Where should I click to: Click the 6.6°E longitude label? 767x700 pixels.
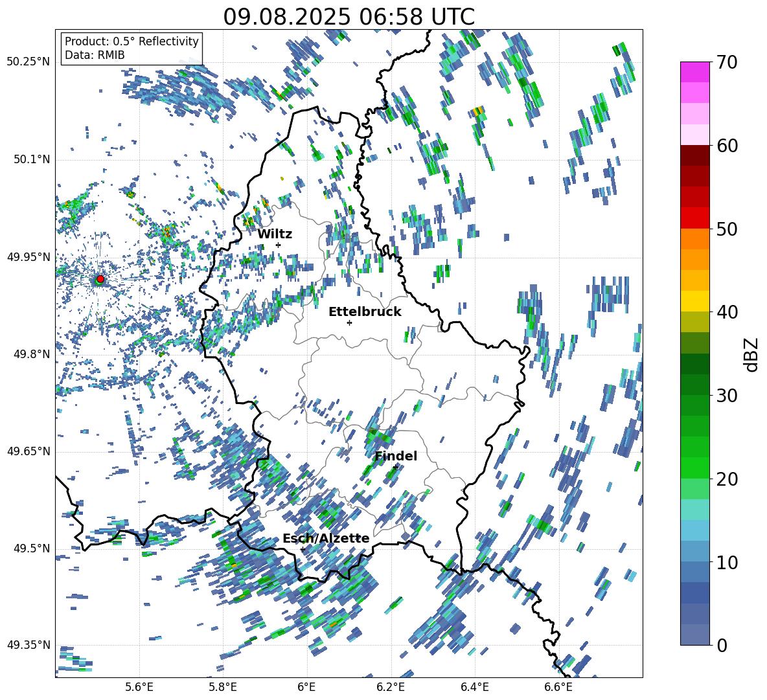pyautogui.click(x=558, y=687)
